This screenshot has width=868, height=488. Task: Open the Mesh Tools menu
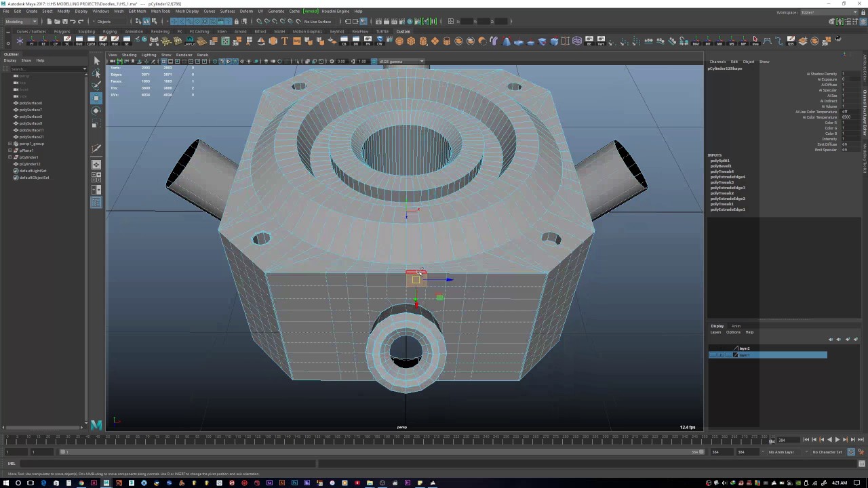coord(161,12)
